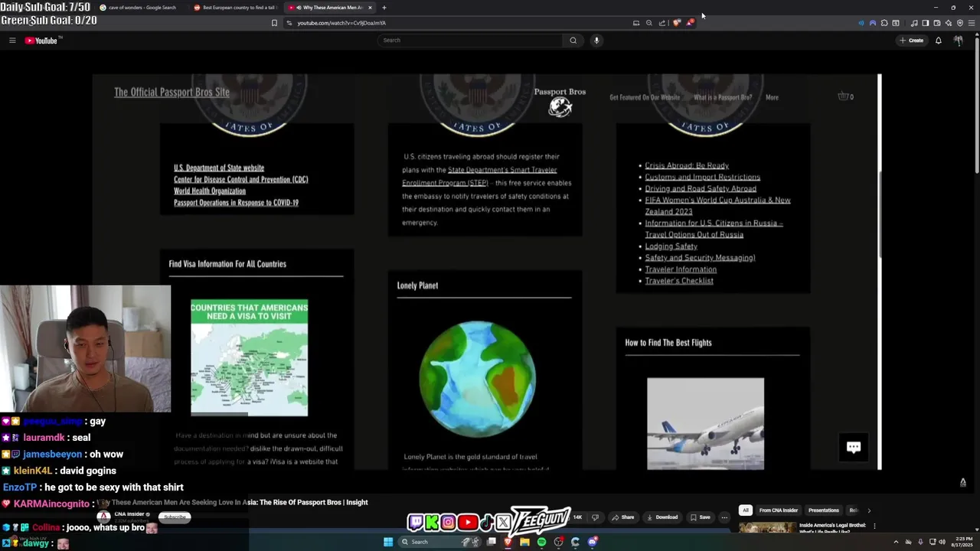Image resolution: width=980 pixels, height=551 pixels.
Task: Share the video with Share button
Action: pyautogui.click(x=622, y=517)
